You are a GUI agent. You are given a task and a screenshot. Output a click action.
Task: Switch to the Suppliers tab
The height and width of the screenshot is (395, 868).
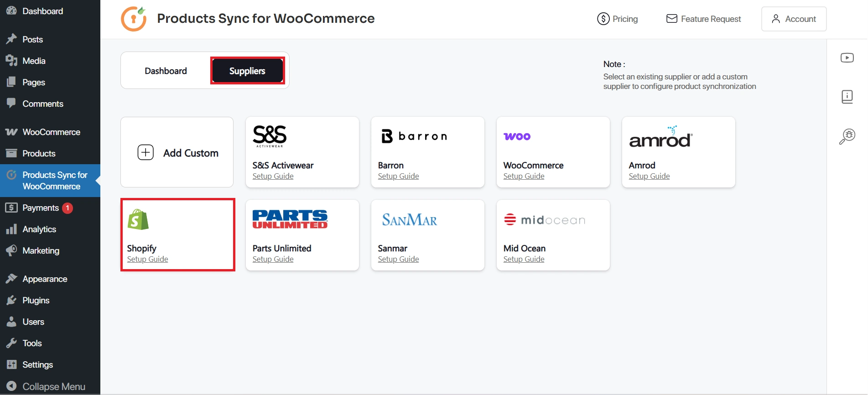tap(247, 70)
